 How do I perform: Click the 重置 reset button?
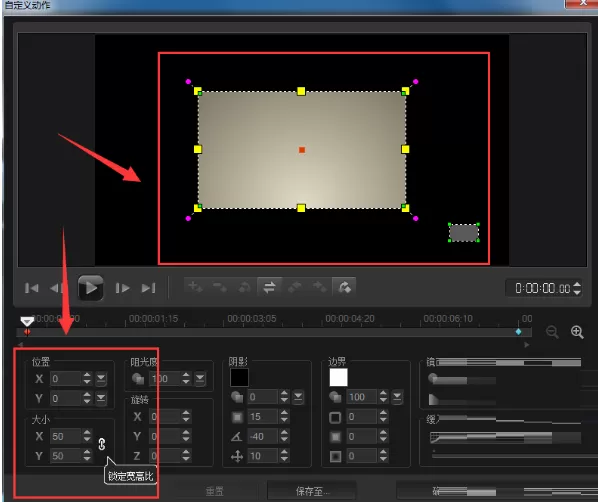point(215,491)
